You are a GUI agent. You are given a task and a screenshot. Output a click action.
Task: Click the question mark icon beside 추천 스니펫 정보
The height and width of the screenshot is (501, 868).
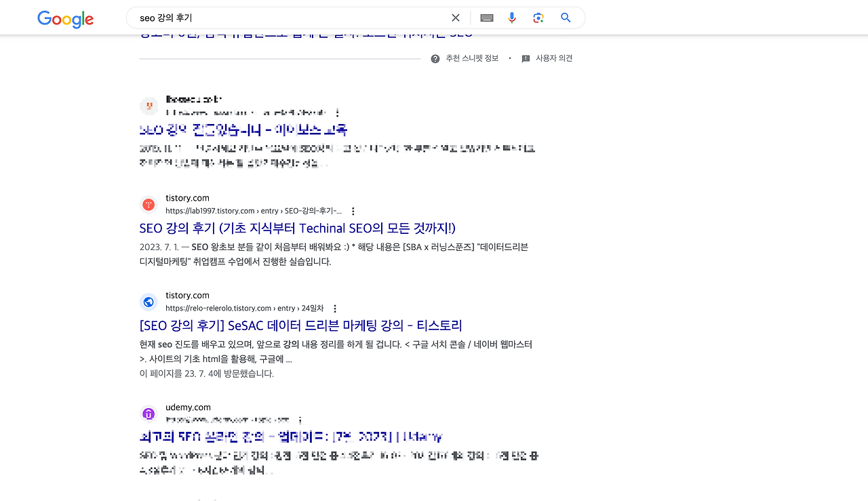pyautogui.click(x=434, y=58)
